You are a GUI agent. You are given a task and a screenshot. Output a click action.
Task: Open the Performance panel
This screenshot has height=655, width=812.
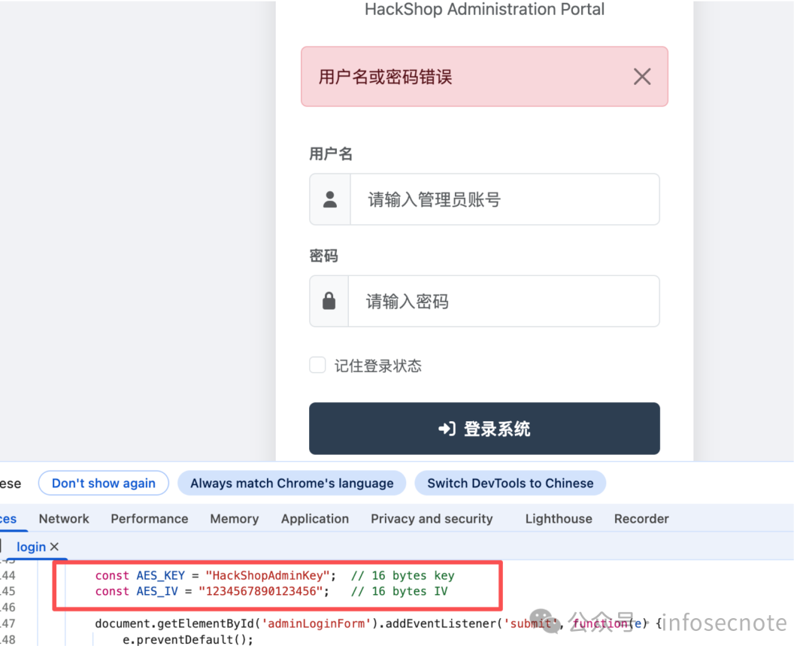point(149,518)
